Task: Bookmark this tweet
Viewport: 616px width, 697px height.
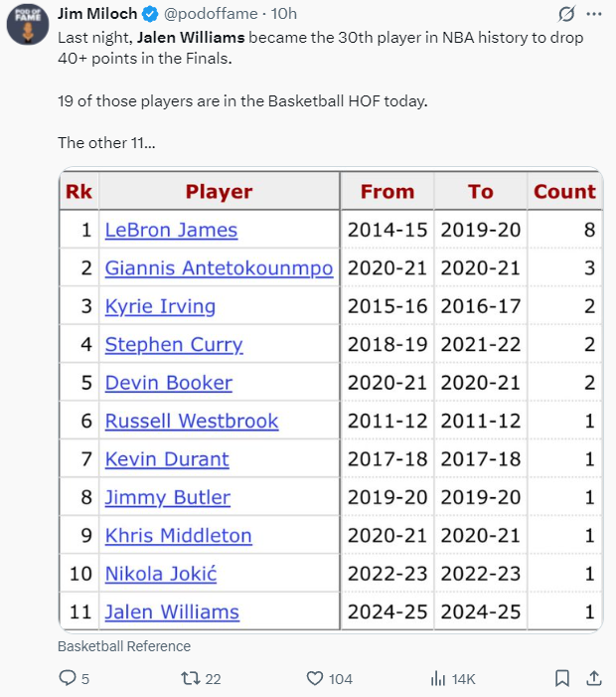Action: (x=561, y=678)
